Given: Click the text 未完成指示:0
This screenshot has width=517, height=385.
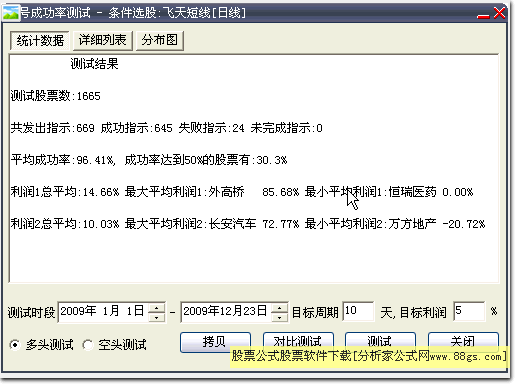Looking at the screenshot, I should pyautogui.click(x=286, y=128).
